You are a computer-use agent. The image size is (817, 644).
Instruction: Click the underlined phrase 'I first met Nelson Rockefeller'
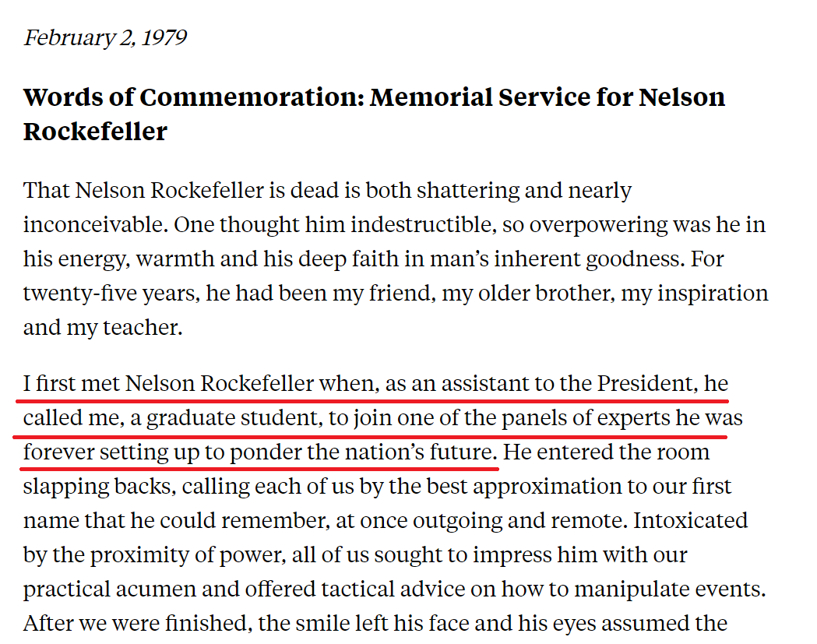169,384
